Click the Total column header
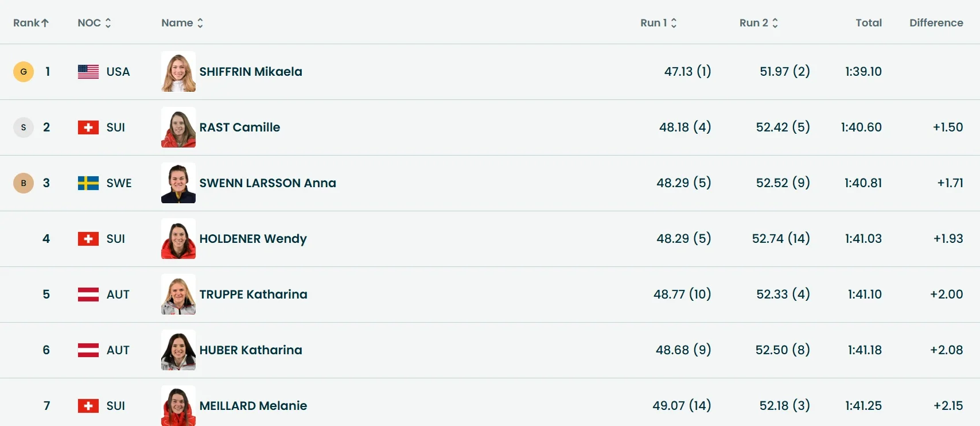 pyautogui.click(x=868, y=23)
